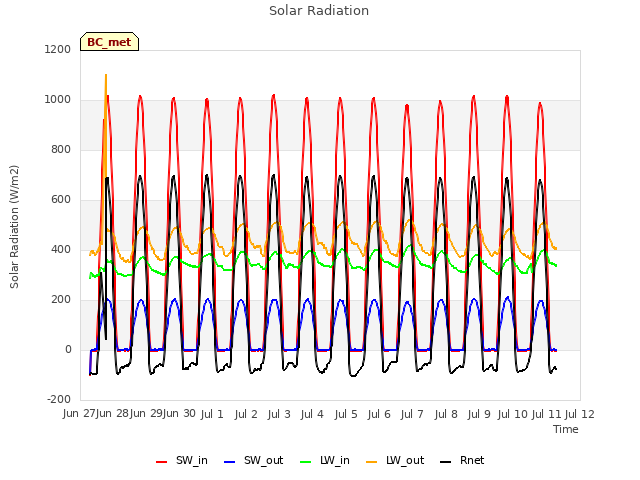Click the Jul 1 x-axis tick label
The width and height of the screenshot is (640, 480).
click(x=212, y=414)
